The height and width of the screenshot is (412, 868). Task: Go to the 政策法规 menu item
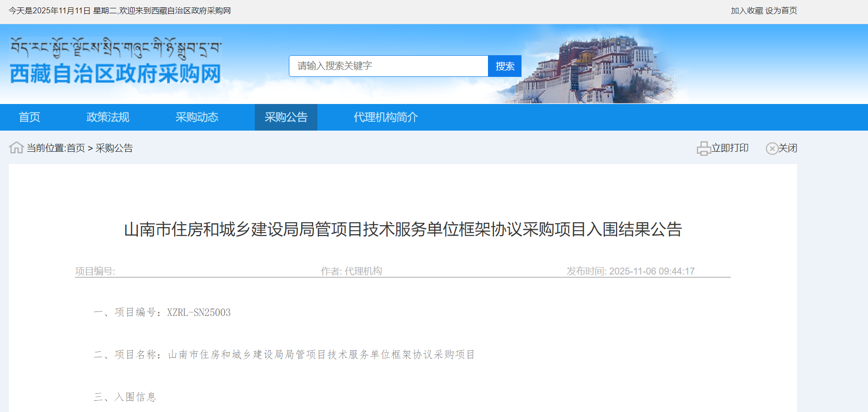pos(108,117)
